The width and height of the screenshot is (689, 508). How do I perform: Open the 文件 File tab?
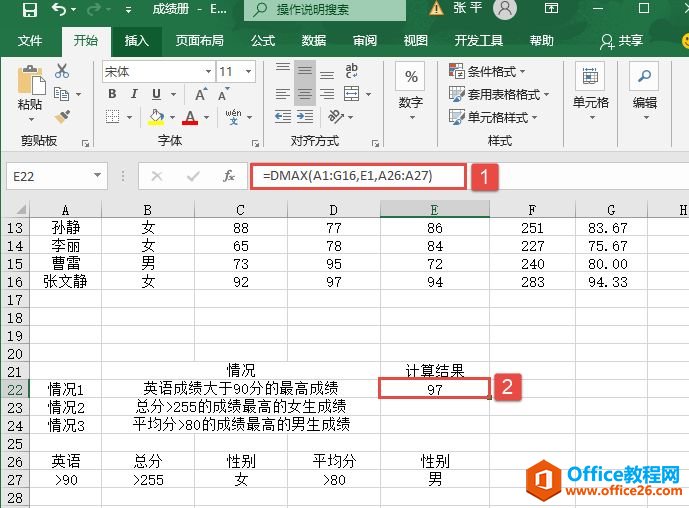30,41
